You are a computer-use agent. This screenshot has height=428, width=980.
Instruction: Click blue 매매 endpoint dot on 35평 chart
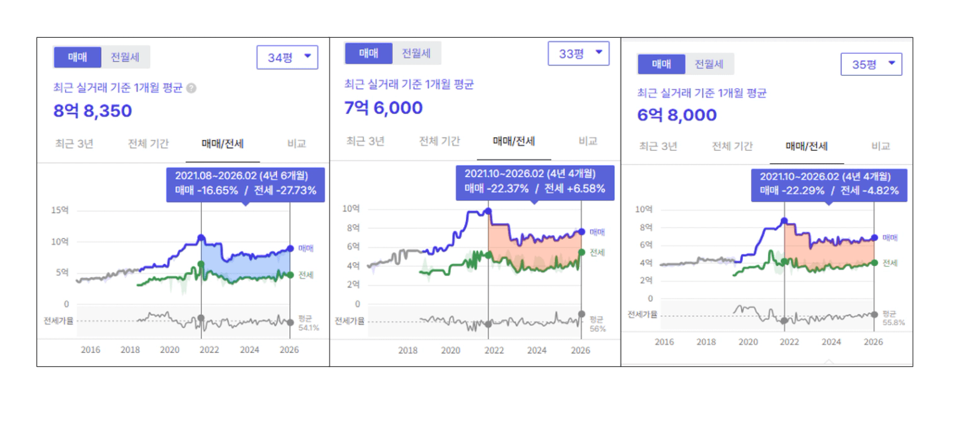click(x=874, y=237)
